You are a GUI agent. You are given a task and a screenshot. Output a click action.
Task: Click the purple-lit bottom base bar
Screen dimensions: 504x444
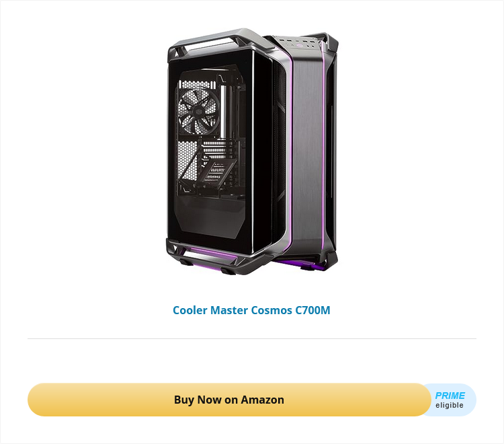point(212,255)
